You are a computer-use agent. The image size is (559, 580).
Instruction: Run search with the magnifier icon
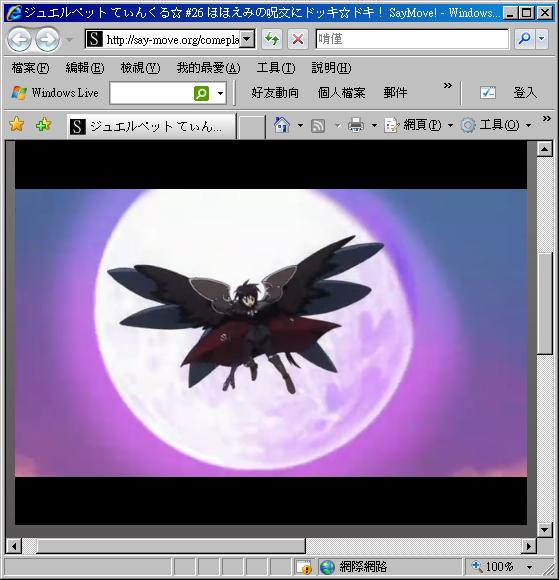[524, 39]
